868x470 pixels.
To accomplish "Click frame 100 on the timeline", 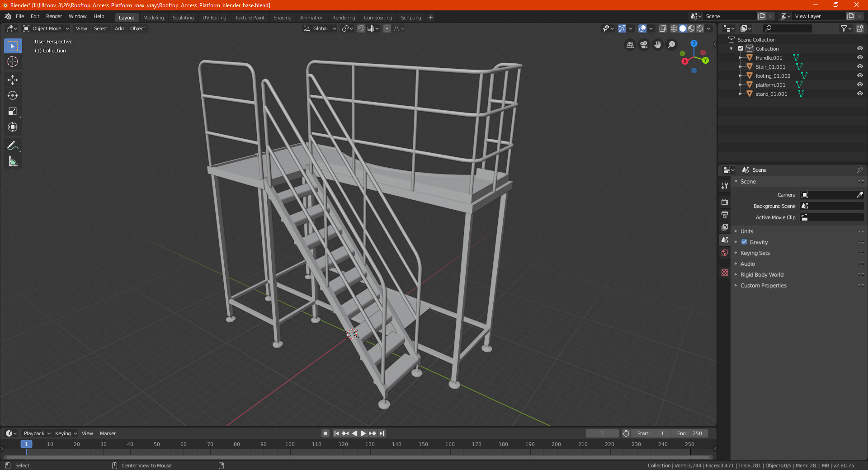I will pos(290,445).
